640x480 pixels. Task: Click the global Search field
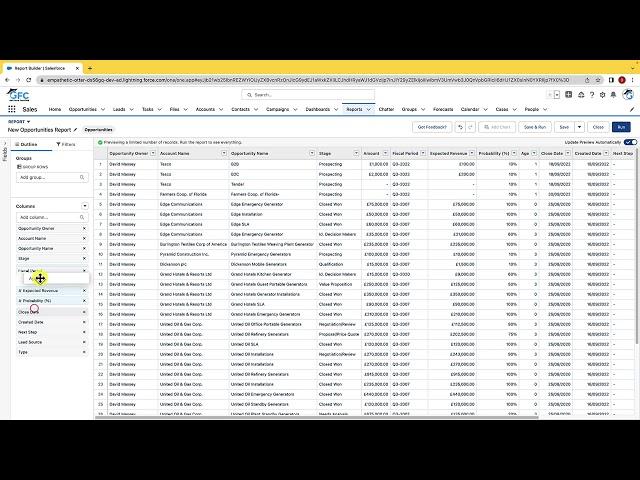click(308, 95)
